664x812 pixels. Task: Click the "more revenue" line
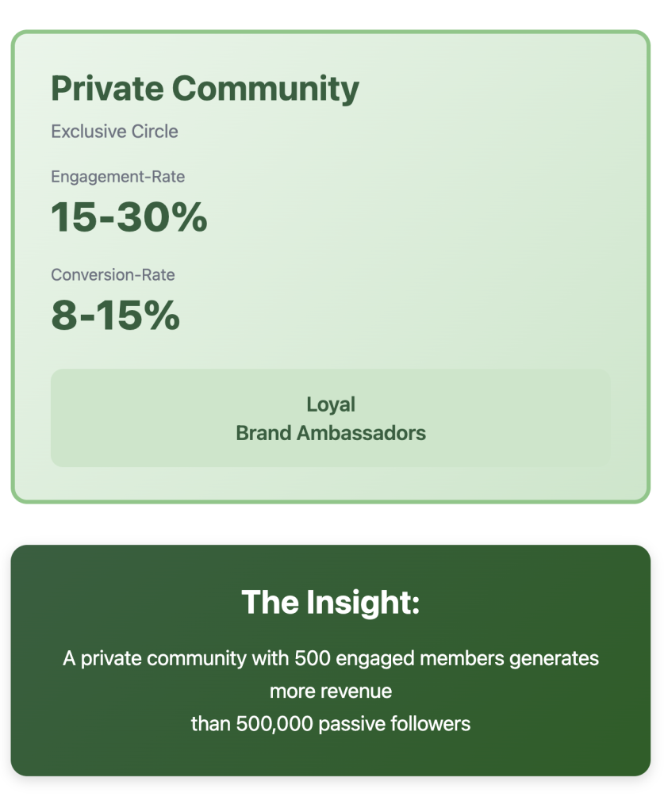pos(331,691)
